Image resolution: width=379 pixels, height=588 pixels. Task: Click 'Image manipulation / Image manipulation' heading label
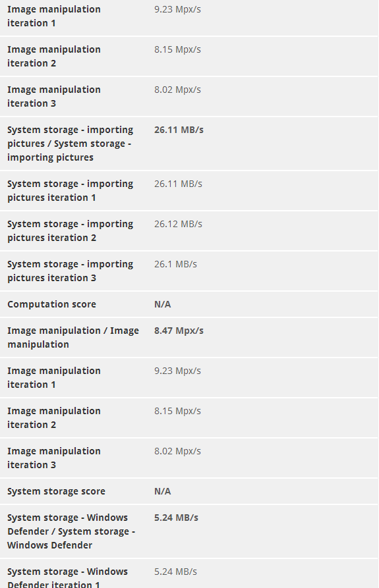point(73,338)
